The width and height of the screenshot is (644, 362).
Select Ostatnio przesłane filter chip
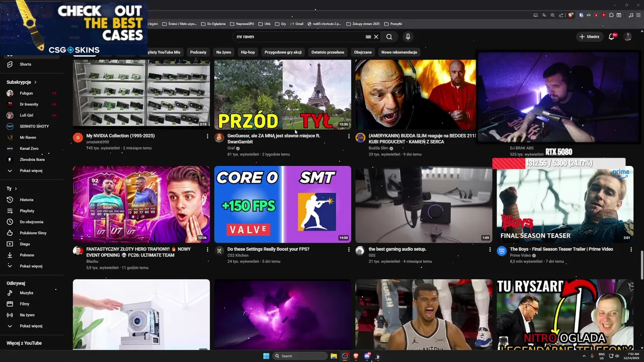328,52
